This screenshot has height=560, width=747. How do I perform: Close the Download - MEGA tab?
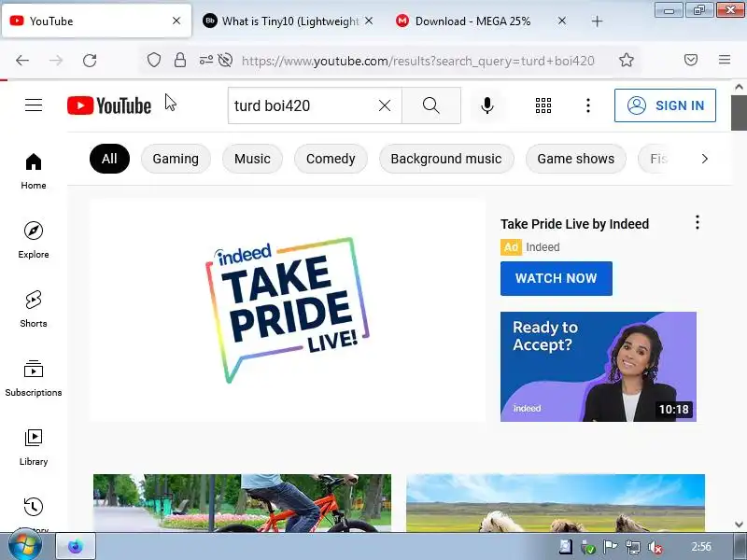point(562,21)
